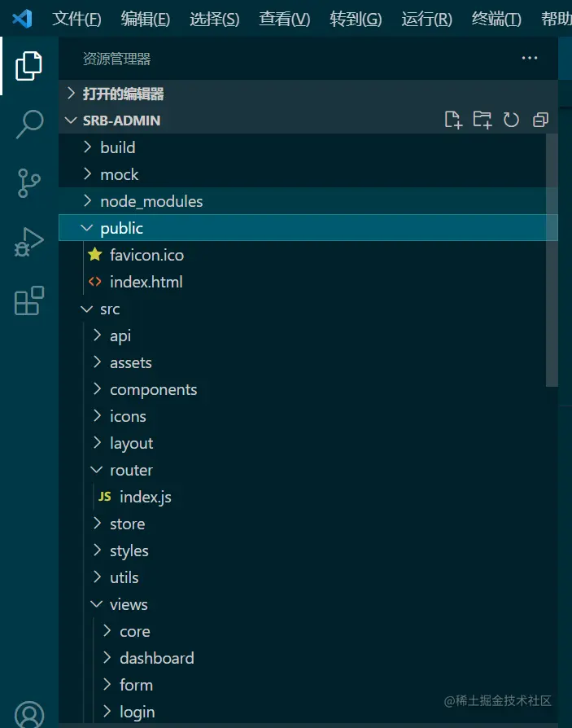The height and width of the screenshot is (728, 572).
Task: Select the node_modules folder name
Action: [151, 201]
